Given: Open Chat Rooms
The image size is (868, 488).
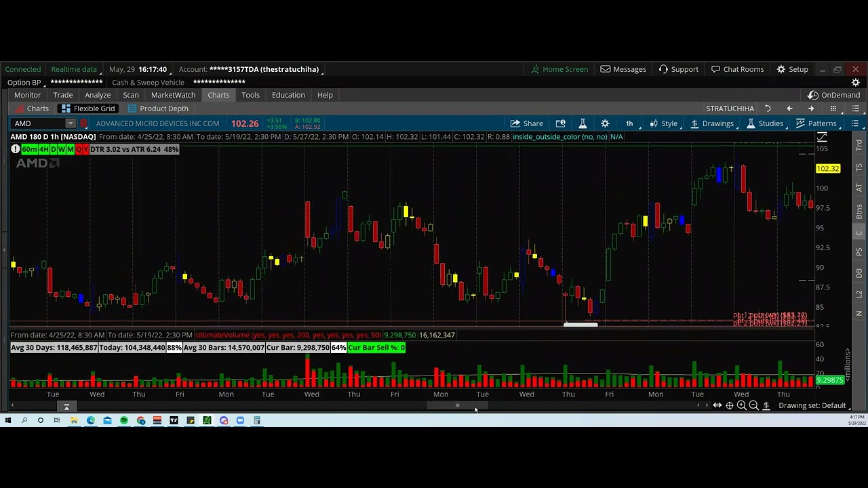Looking at the screenshot, I should tap(737, 69).
